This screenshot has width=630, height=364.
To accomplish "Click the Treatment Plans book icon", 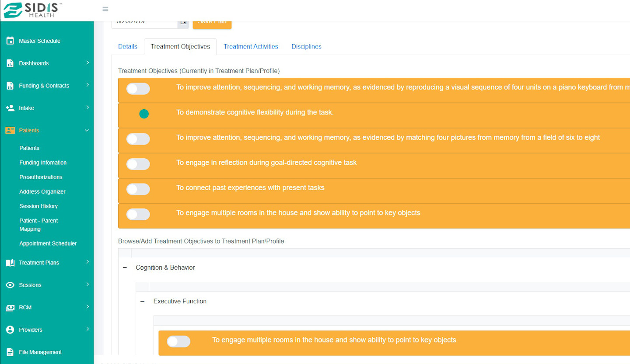I will pos(10,263).
